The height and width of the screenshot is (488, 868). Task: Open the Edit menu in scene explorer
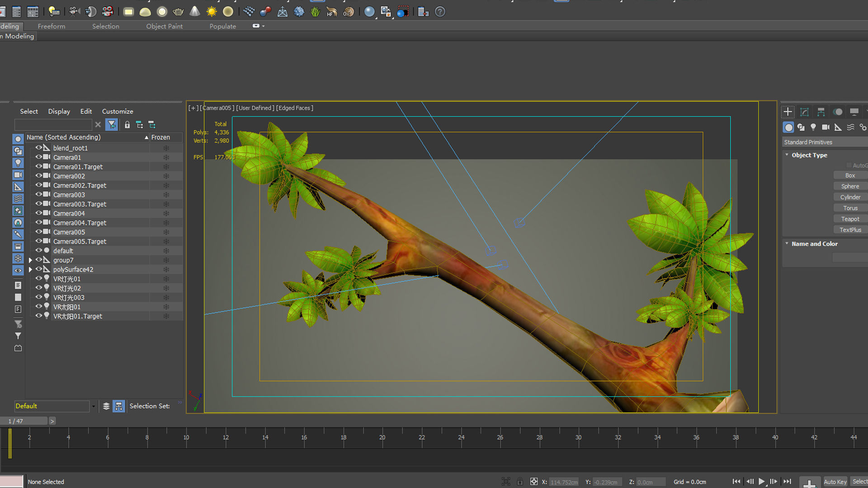point(86,112)
